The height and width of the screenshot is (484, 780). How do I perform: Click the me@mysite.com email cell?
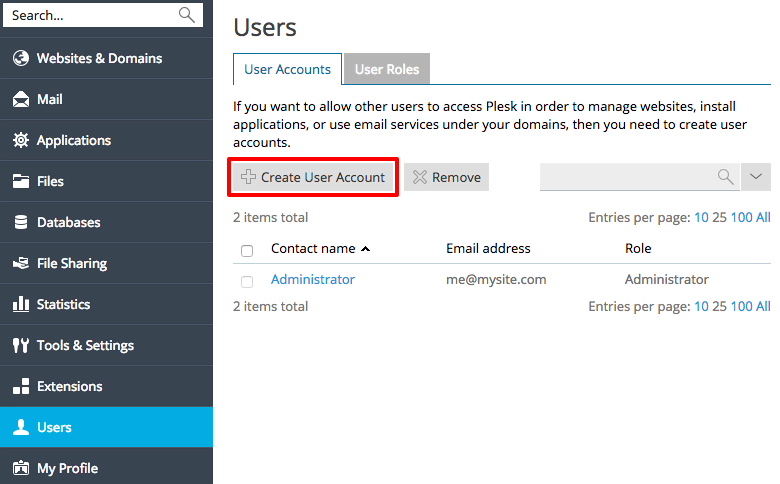click(496, 280)
